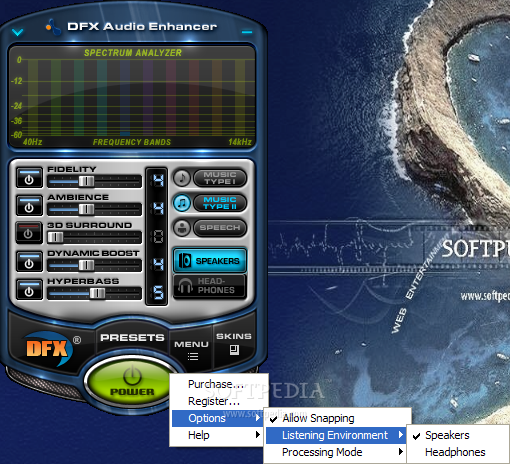Click the Music Type II note icon
Viewport: 510px width, 464px height.
click(x=182, y=203)
